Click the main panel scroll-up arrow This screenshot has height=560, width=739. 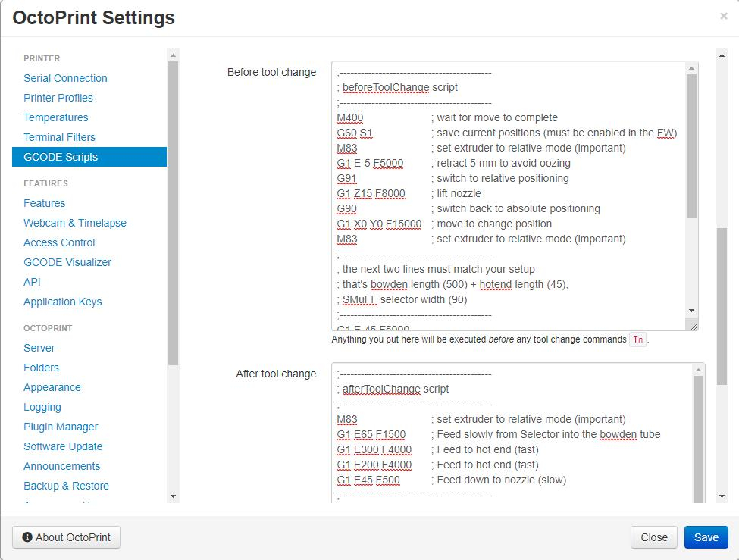722,55
